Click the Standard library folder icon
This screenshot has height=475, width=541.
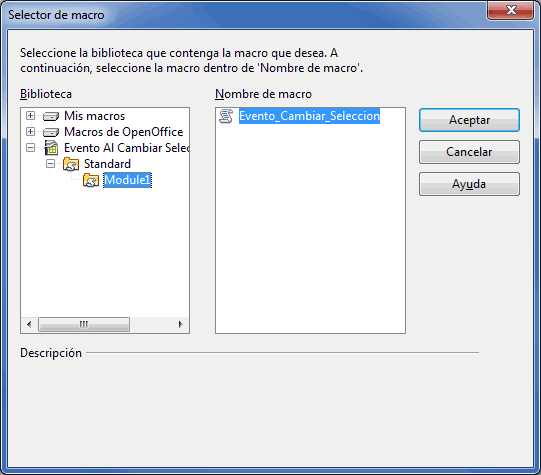tap(71, 164)
